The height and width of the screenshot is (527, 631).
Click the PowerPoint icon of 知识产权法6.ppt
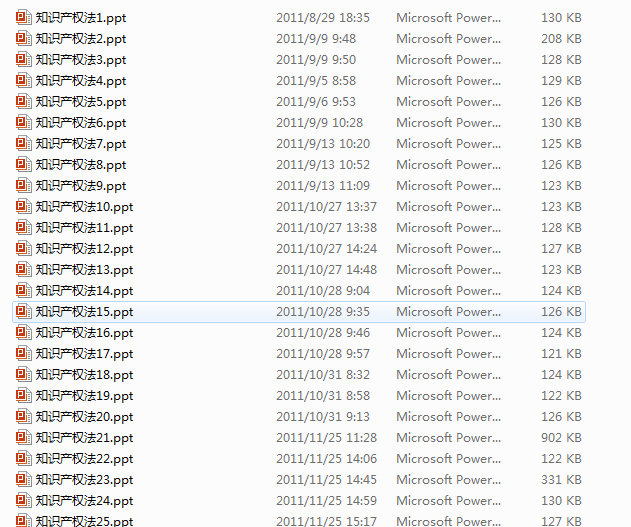24,123
